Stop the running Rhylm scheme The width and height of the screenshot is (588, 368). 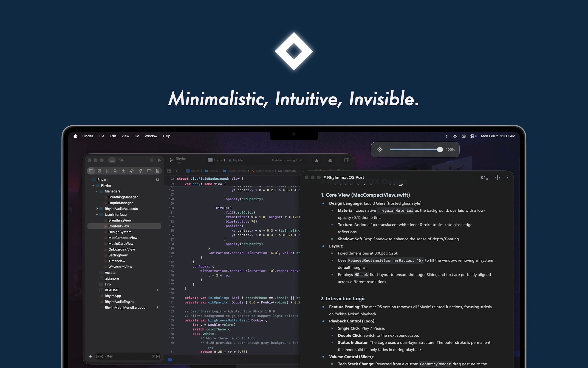coord(151,160)
